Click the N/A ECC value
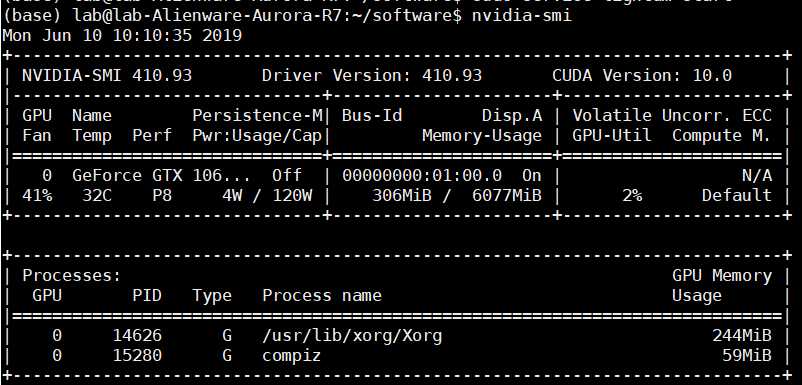 tap(757, 176)
